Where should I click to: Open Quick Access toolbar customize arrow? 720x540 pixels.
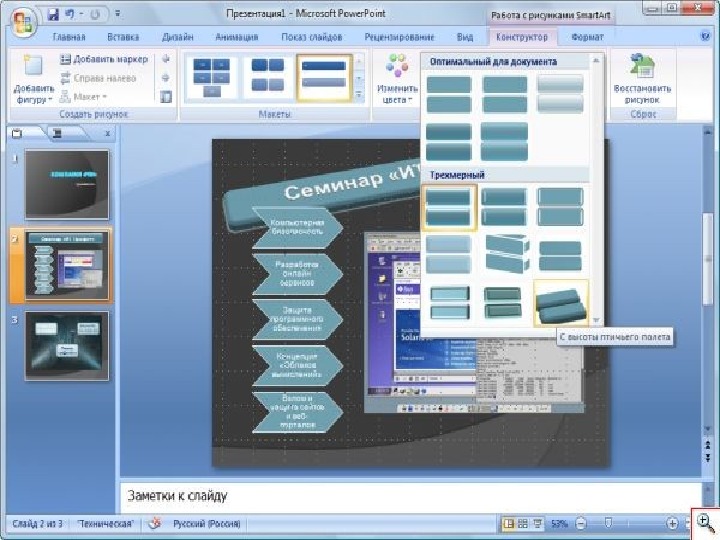pyautogui.click(x=118, y=14)
